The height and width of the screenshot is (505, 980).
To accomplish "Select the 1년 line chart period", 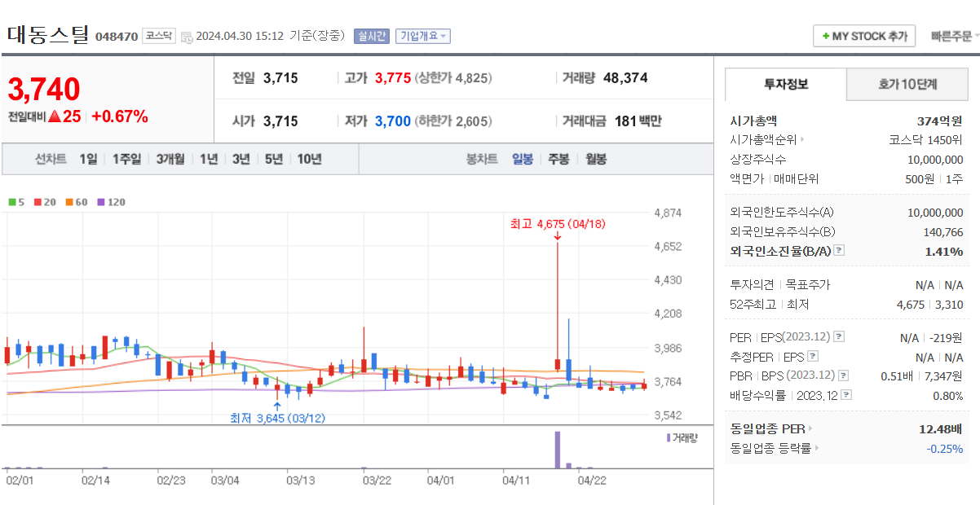I will pos(209,159).
